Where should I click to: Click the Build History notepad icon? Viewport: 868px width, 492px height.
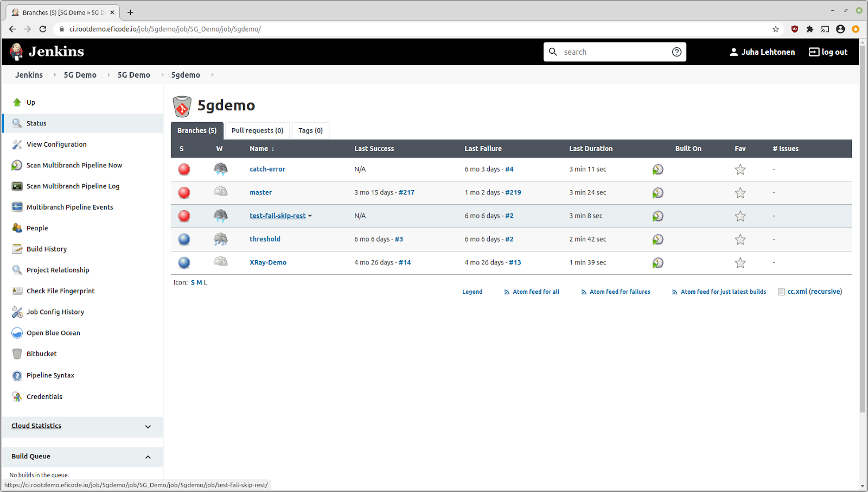tap(17, 249)
